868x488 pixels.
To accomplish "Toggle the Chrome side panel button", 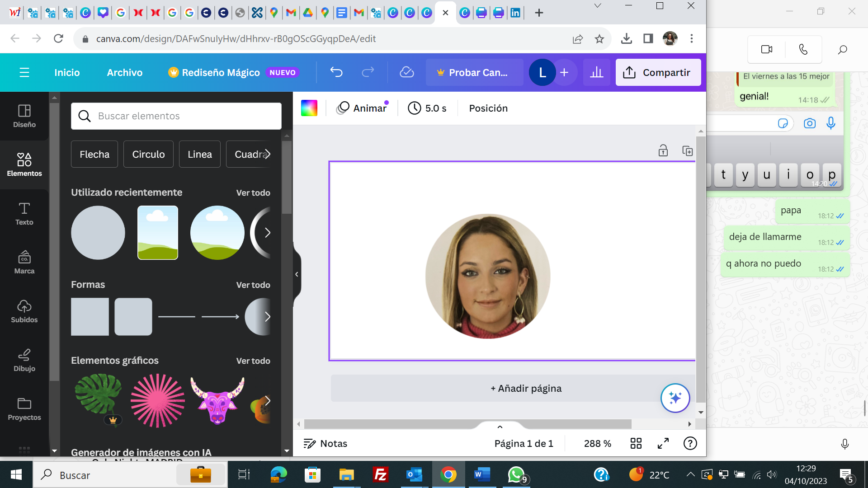I will (x=648, y=39).
